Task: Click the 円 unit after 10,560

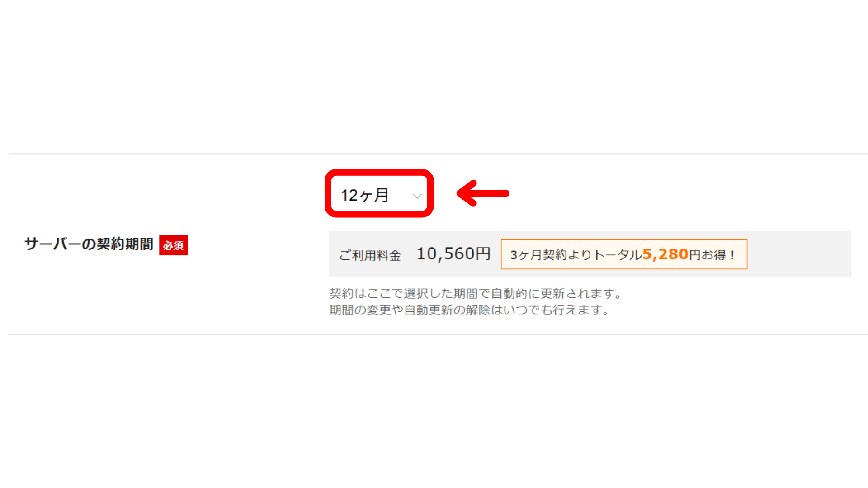Action: (483, 254)
